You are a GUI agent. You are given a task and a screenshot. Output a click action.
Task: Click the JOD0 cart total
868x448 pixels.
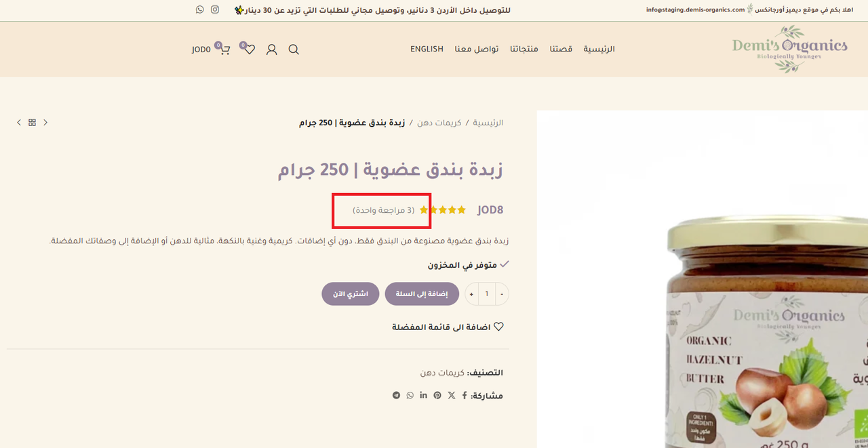[x=201, y=49]
